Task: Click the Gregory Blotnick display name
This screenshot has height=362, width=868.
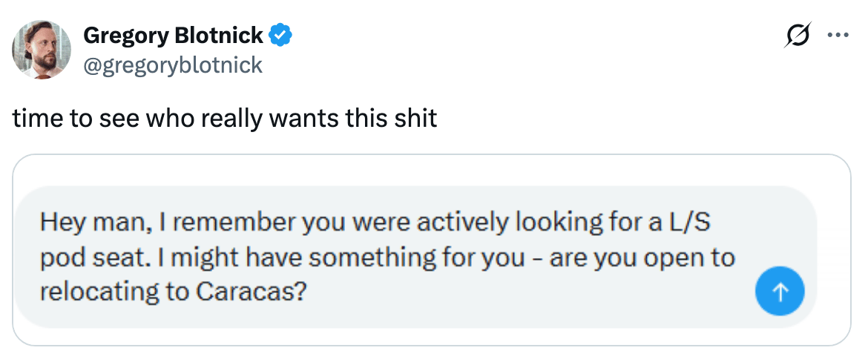Action: 173,35
